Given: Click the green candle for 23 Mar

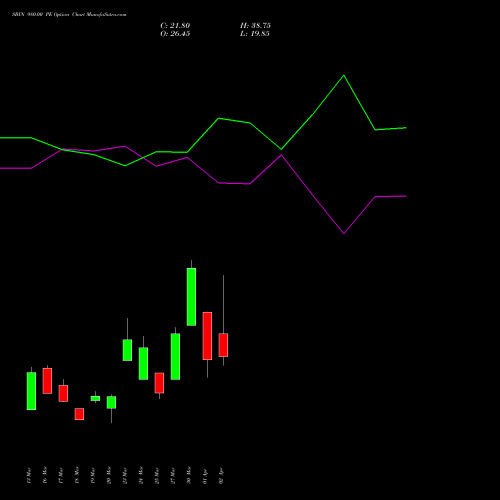Looking at the screenshot, I should pyautogui.click(x=127, y=350).
